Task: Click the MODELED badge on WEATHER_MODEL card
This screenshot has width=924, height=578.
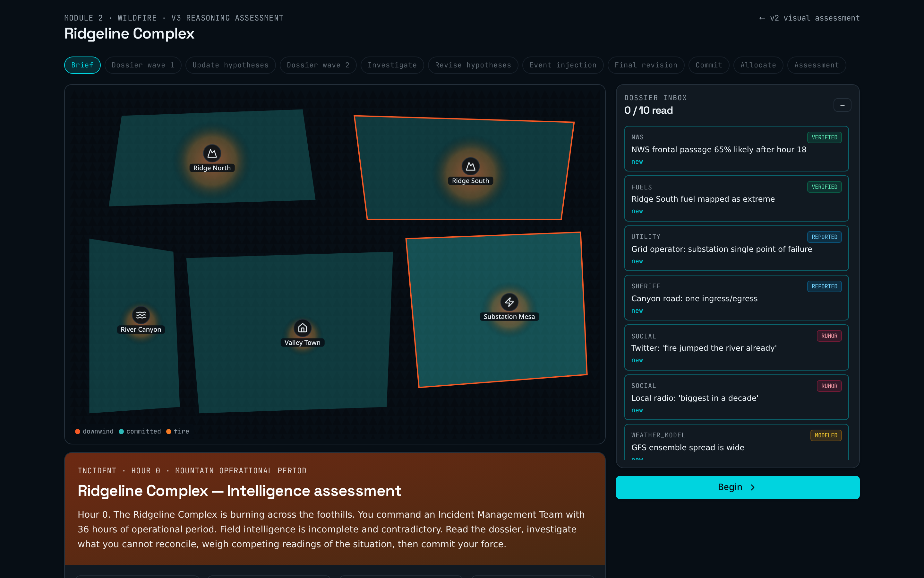Action: (826, 435)
